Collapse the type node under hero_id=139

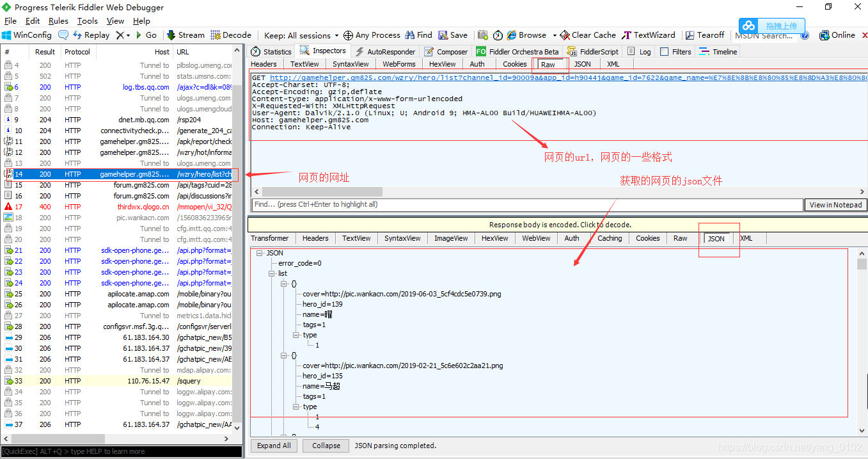[x=296, y=335]
